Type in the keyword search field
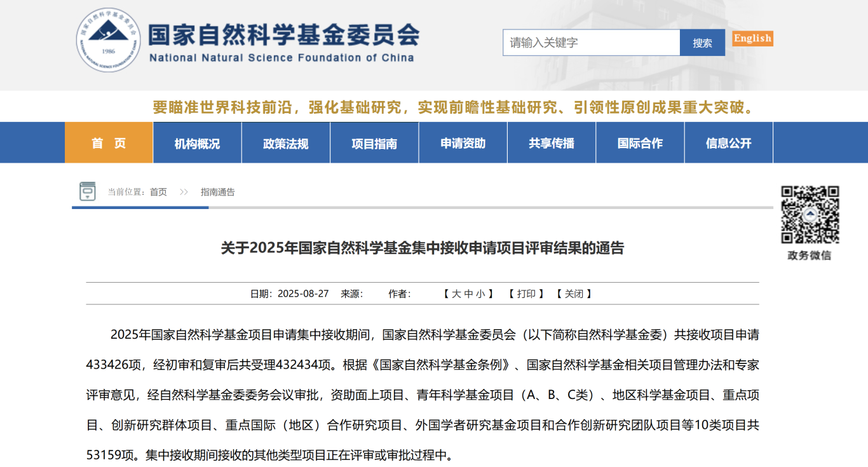Image resolution: width=868 pixels, height=467 pixels. click(591, 43)
